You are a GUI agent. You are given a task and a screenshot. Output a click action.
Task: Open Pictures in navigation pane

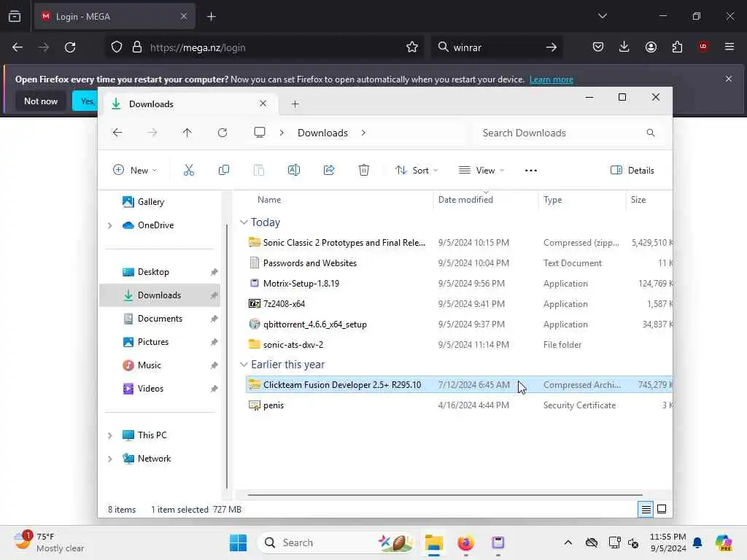153,342
